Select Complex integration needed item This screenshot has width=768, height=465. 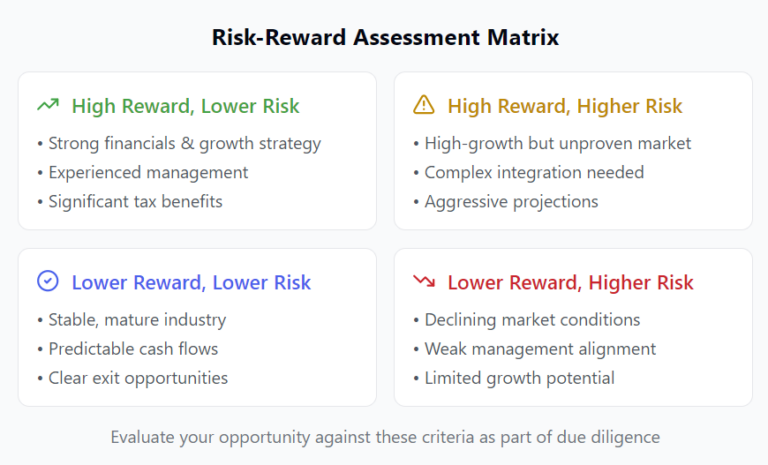[x=534, y=172]
